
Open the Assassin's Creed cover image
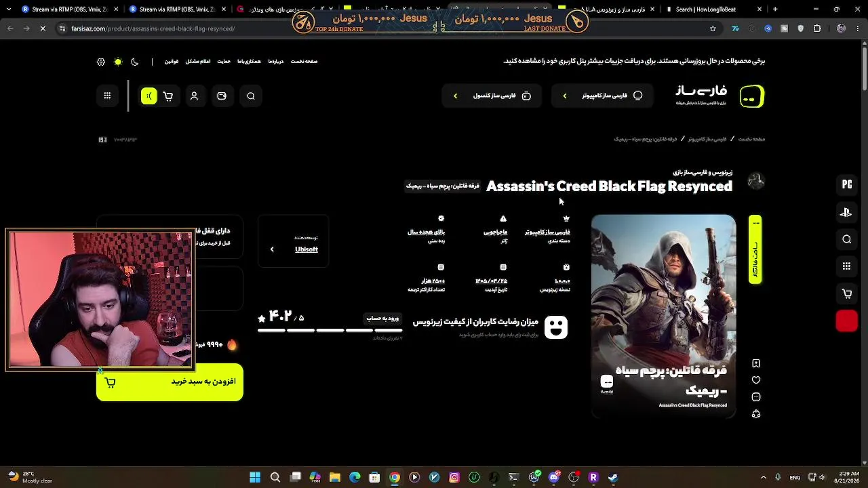pos(663,316)
